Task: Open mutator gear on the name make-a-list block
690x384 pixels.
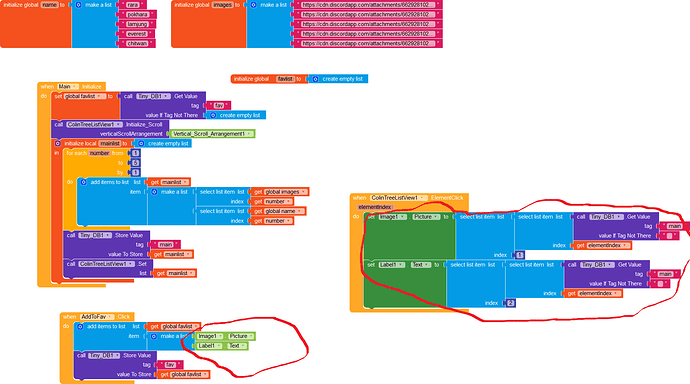Action: (x=79, y=5)
